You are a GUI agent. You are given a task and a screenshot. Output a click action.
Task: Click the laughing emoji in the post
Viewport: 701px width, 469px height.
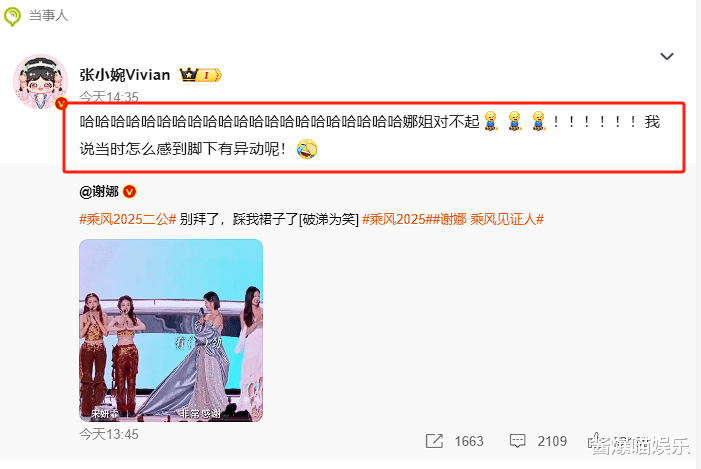pyautogui.click(x=307, y=149)
